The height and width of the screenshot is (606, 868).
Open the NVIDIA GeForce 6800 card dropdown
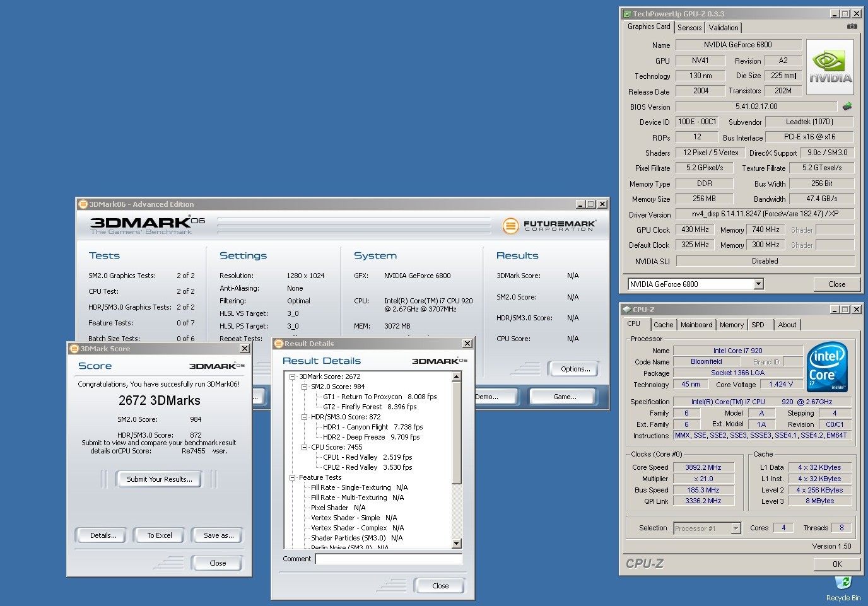pyautogui.click(x=758, y=284)
